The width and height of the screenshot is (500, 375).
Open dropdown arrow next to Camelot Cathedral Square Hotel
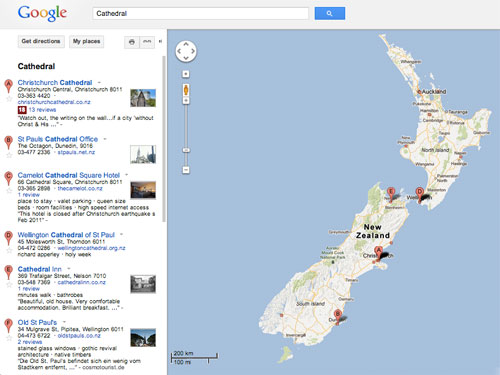click(x=126, y=175)
